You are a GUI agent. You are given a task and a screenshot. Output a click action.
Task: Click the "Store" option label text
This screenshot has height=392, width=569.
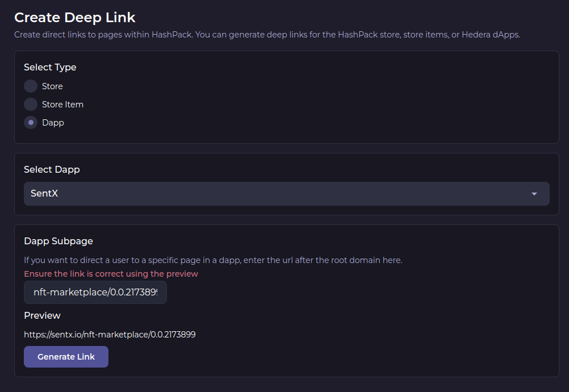pyautogui.click(x=52, y=86)
